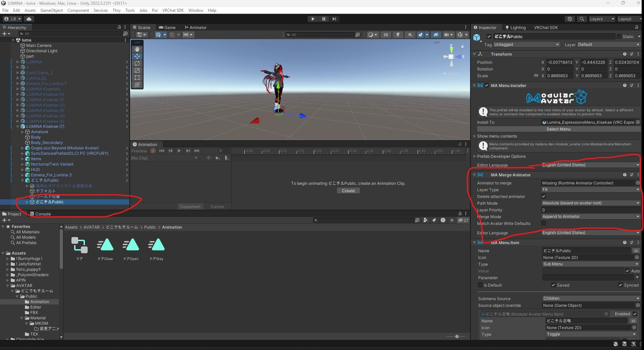Open the Layer Type dropdown

point(590,189)
